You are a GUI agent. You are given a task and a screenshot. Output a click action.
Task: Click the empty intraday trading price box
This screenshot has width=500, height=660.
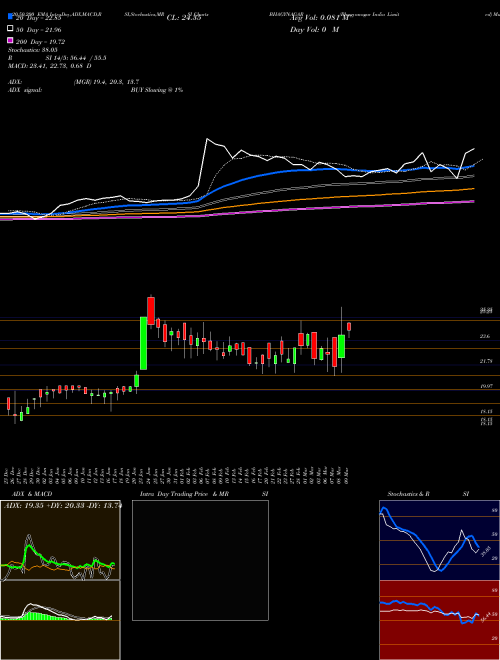pos(200,560)
